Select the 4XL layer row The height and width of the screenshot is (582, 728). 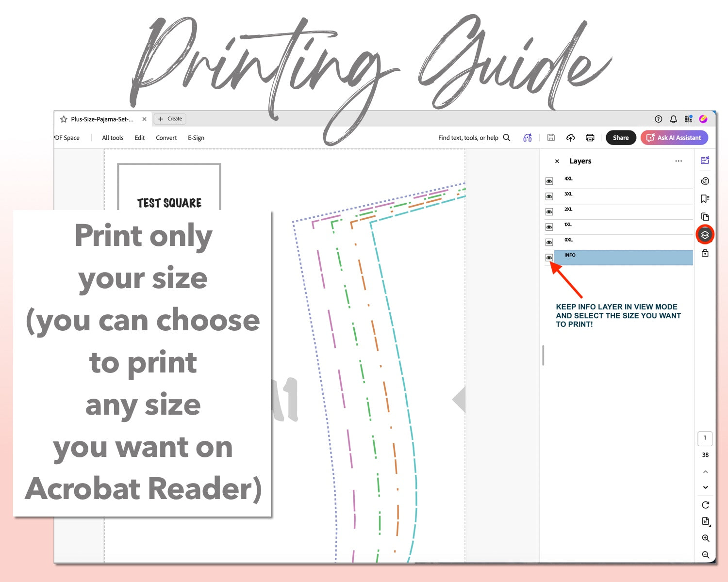click(624, 181)
